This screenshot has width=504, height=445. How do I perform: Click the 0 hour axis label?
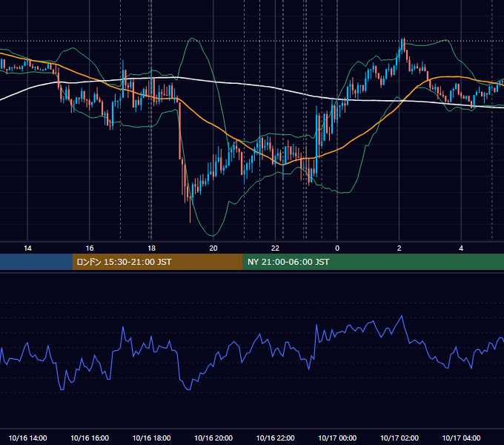pyautogui.click(x=337, y=248)
